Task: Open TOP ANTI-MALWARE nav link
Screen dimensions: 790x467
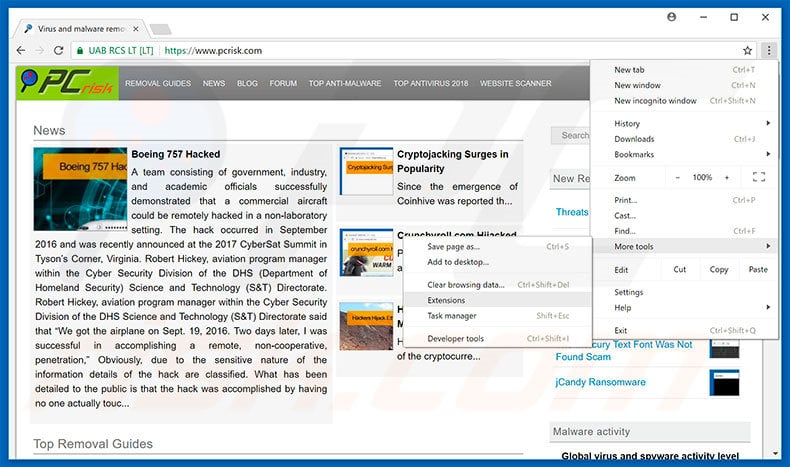Action: (345, 83)
